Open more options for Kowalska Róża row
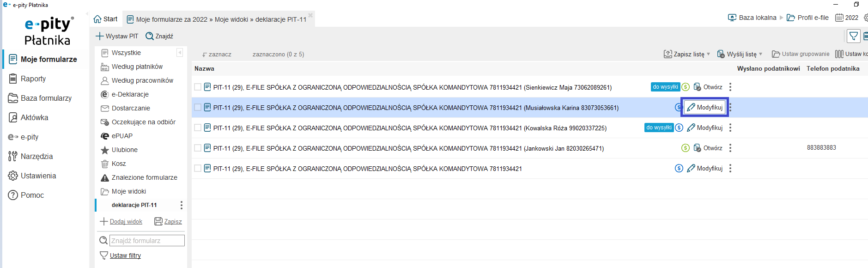868x268 pixels. click(x=730, y=128)
